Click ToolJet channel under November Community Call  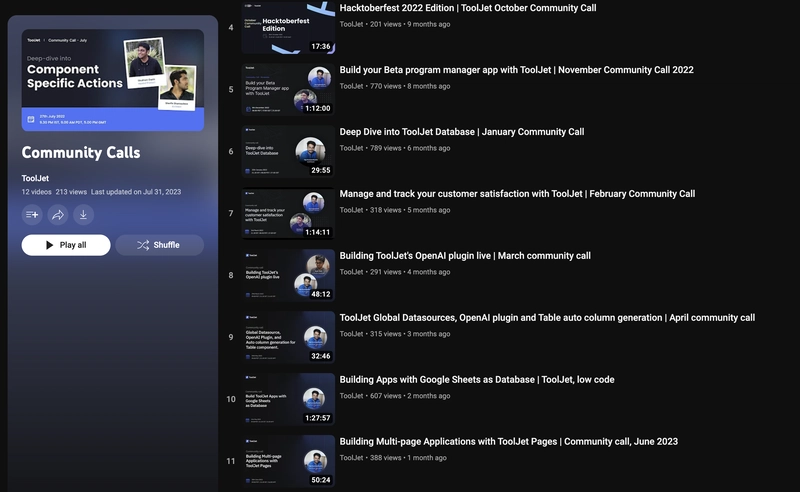[352, 86]
